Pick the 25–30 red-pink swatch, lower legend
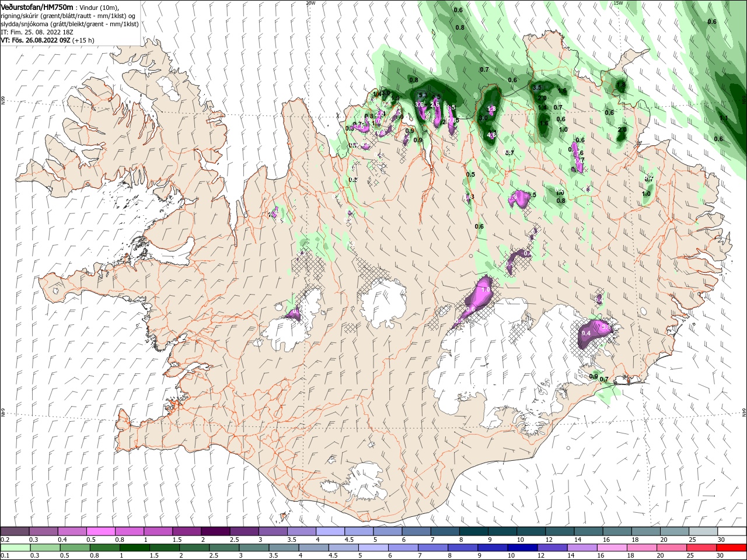The width and height of the screenshot is (747, 560). (x=701, y=548)
